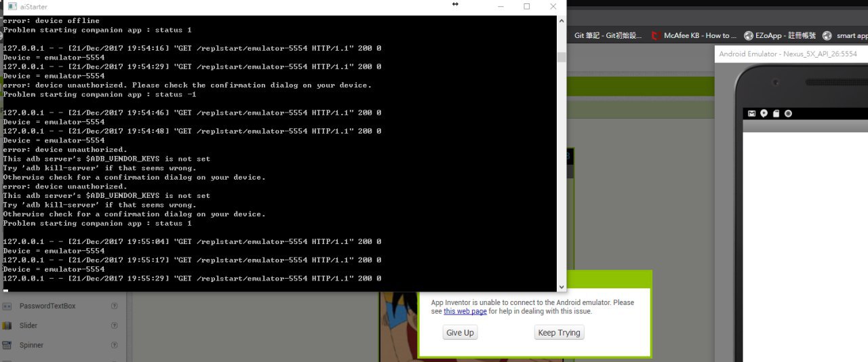Open the McAfee KB bookmark

click(694, 36)
